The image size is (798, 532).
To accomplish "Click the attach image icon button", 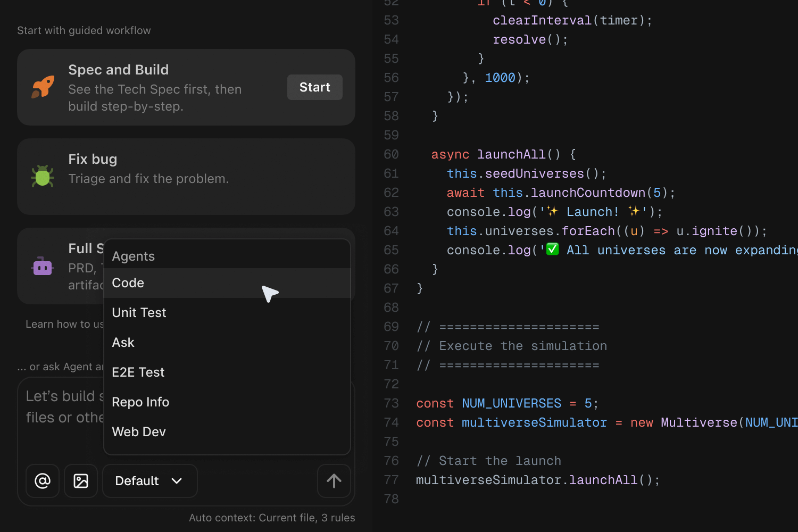I will 81,481.
